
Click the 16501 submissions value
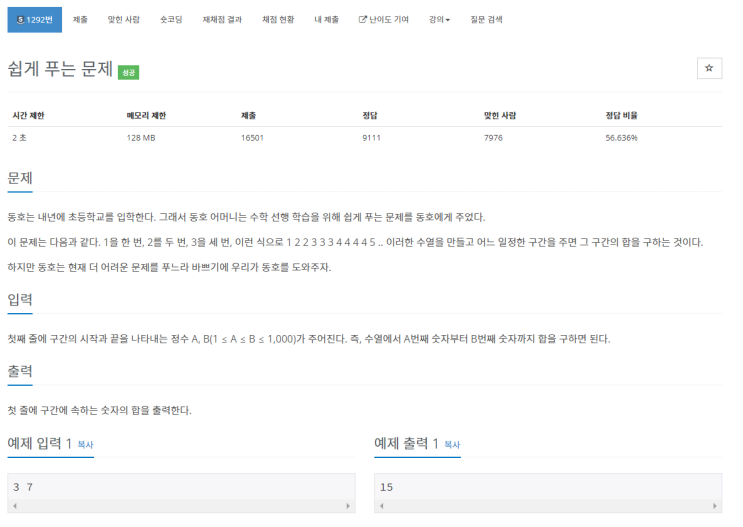252,138
